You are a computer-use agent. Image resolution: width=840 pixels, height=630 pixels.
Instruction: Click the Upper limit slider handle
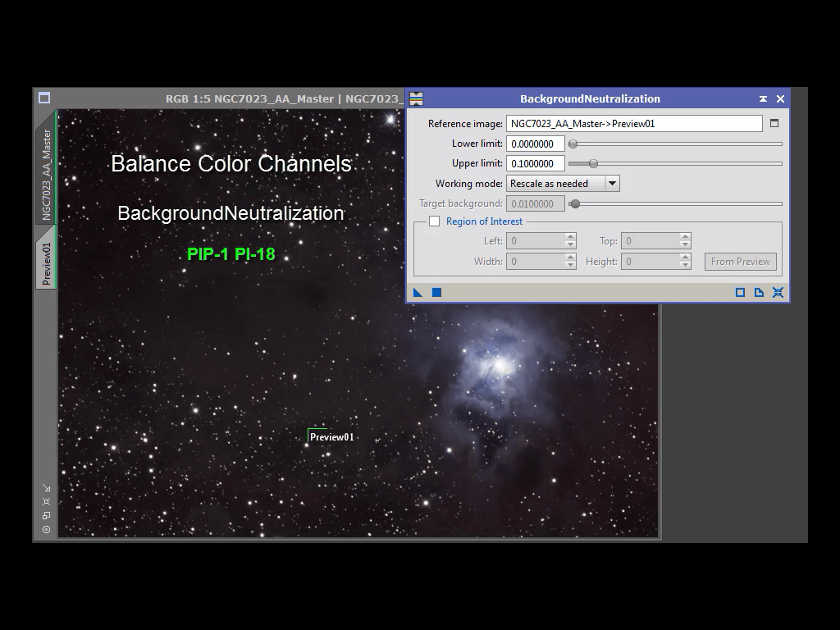pyautogui.click(x=593, y=164)
